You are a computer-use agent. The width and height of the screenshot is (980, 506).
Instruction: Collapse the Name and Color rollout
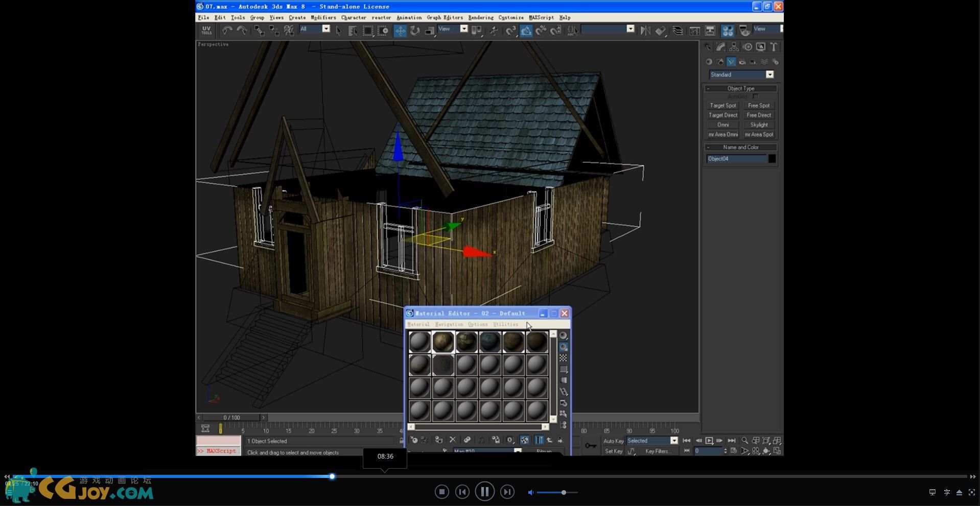pos(741,147)
